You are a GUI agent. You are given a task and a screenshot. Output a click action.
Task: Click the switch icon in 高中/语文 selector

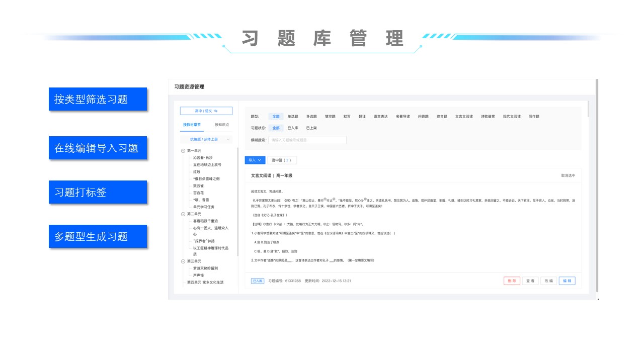(x=216, y=111)
